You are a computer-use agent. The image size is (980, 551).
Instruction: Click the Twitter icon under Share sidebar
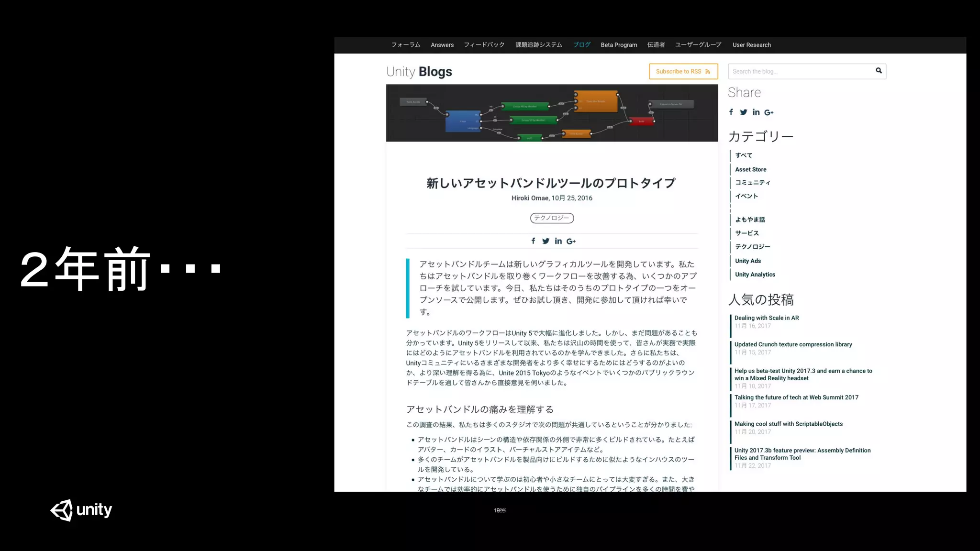tap(743, 112)
